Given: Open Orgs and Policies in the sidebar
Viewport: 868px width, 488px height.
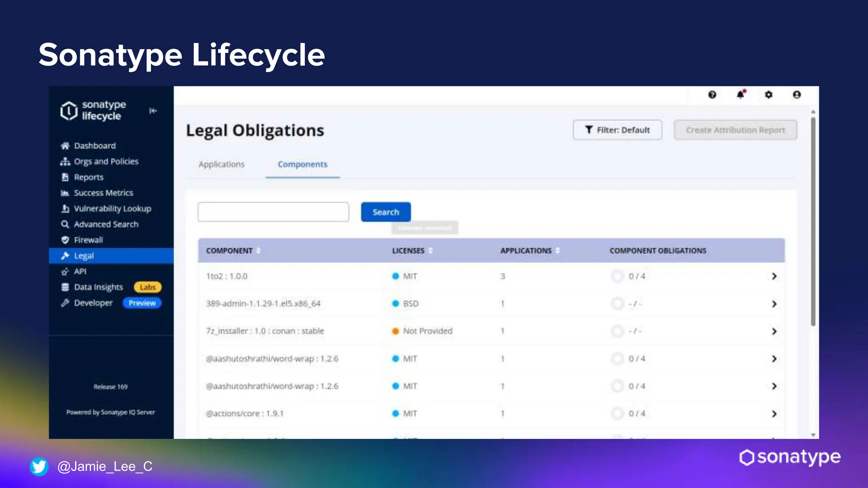Looking at the screenshot, I should pos(106,161).
